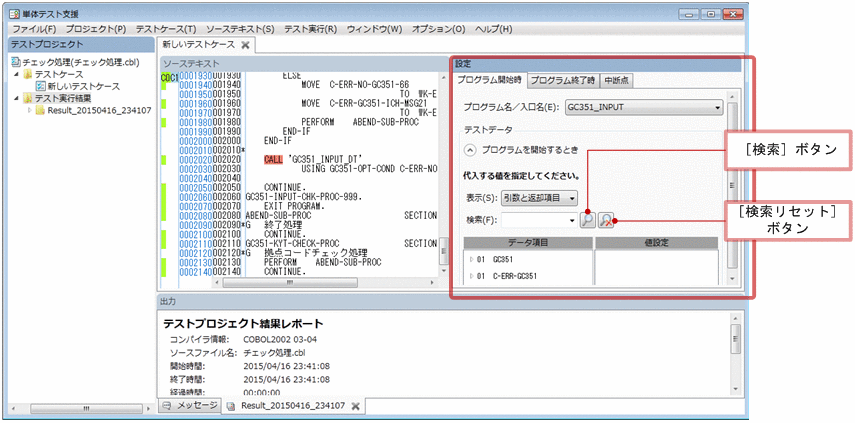Click the EXIT PROGRAM. source line

(x=294, y=207)
